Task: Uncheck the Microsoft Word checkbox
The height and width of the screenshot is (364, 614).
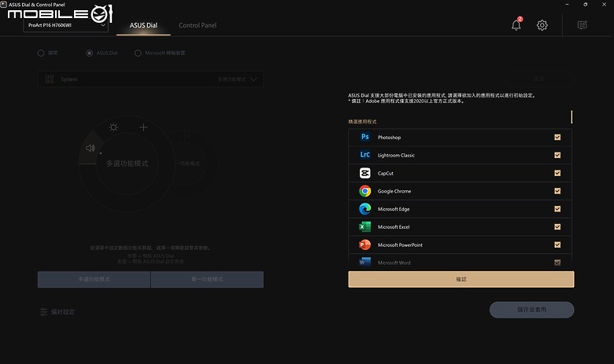Action: [x=557, y=263]
